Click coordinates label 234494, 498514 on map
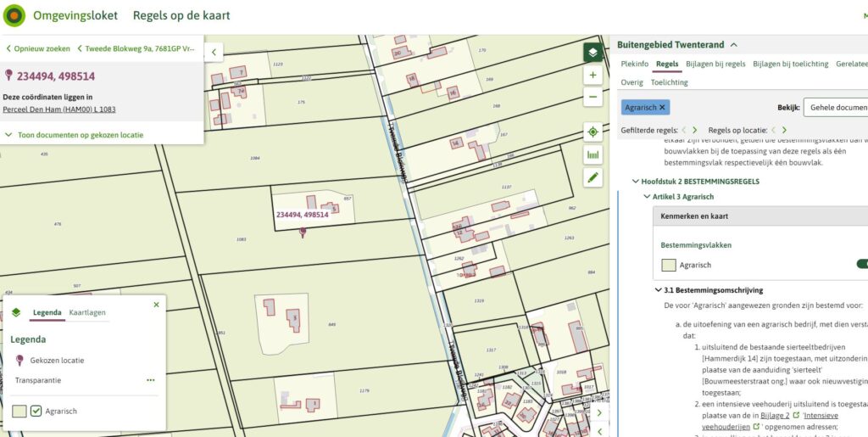868x437 pixels. (303, 215)
